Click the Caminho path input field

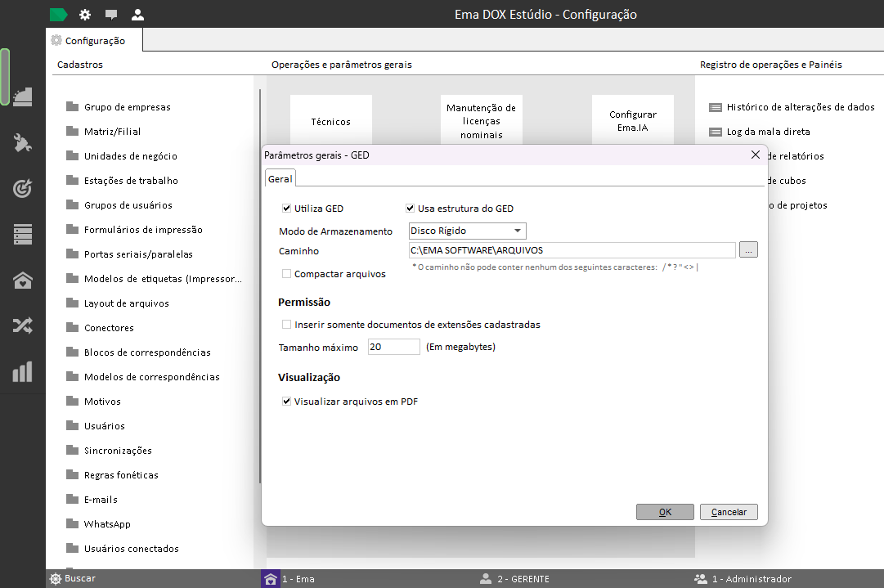point(572,250)
